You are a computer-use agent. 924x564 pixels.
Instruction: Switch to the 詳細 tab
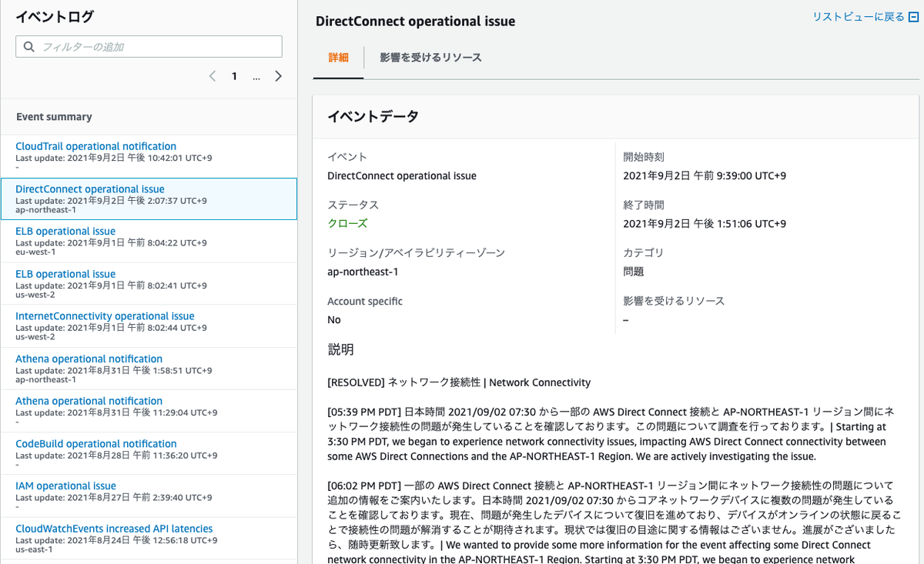pyautogui.click(x=339, y=58)
